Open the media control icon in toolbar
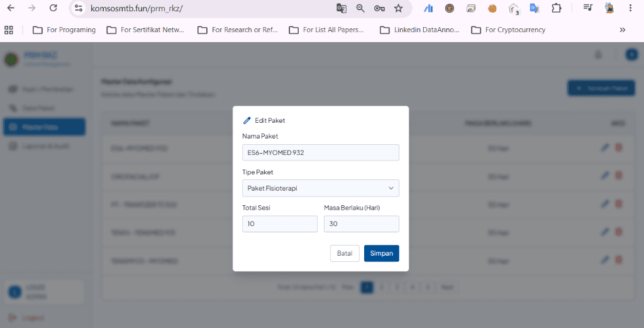This screenshot has width=644, height=328. (588, 8)
